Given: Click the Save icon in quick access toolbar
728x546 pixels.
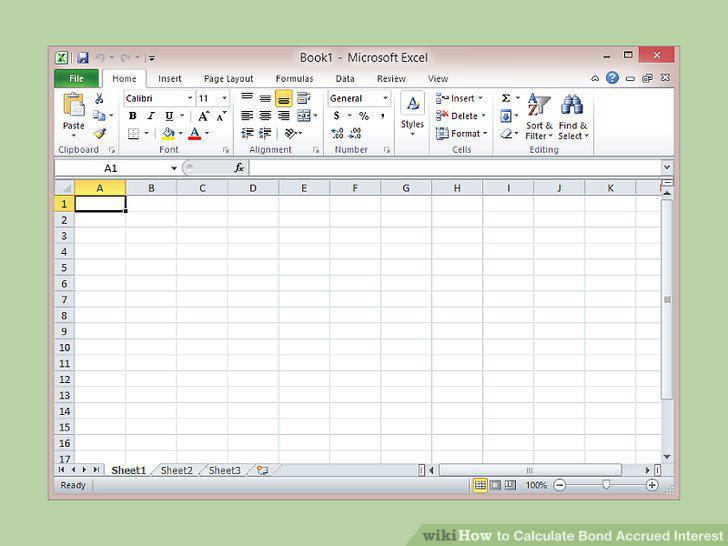Looking at the screenshot, I should 83,58.
